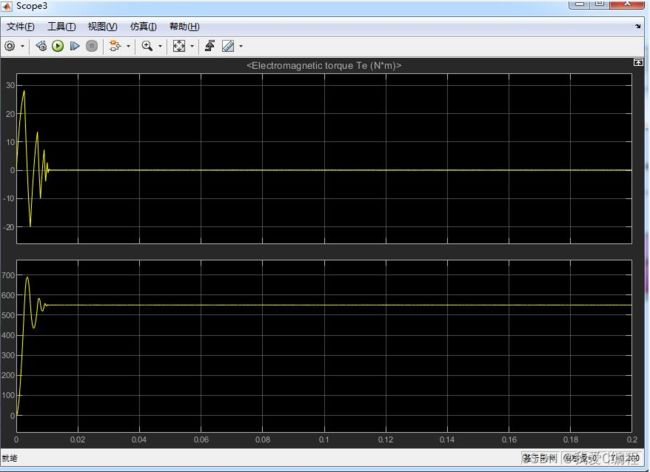Click the Scope3 window title icon
Screen dimensions: 650x472
pos(7,6)
